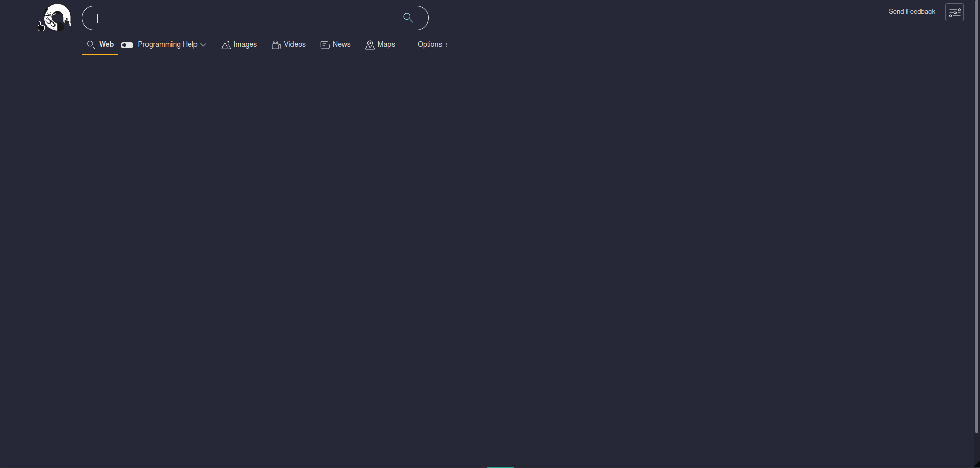Click the three-dot icon next to Options
Viewport: 980px width, 468px height.
[446, 45]
